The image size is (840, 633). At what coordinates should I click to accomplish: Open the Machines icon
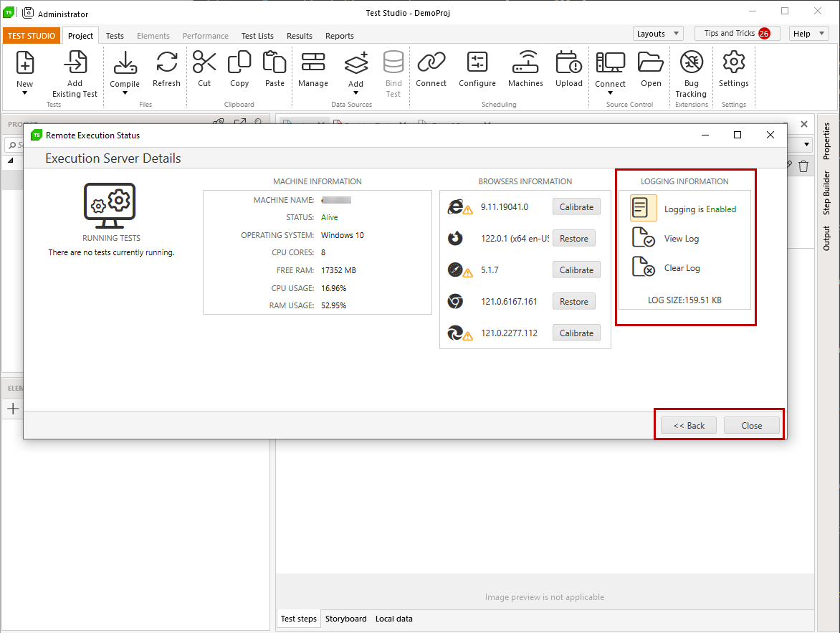tap(525, 62)
